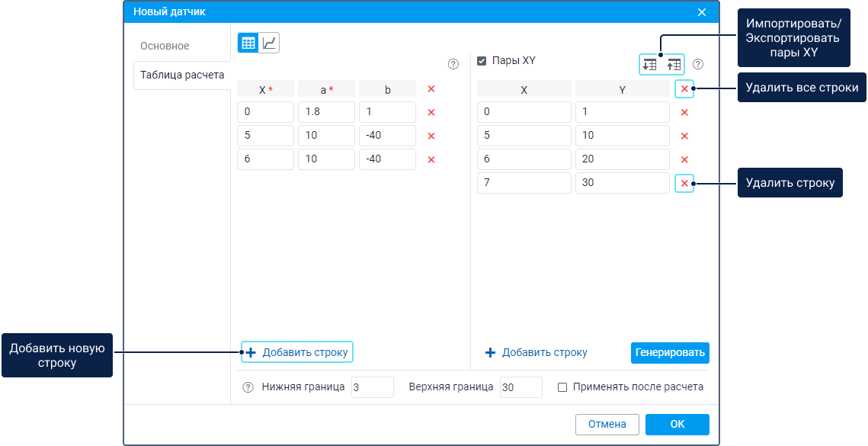Viewport: 868px width, 446px height.
Task: Switch to chart view icon
Action: (x=269, y=43)
